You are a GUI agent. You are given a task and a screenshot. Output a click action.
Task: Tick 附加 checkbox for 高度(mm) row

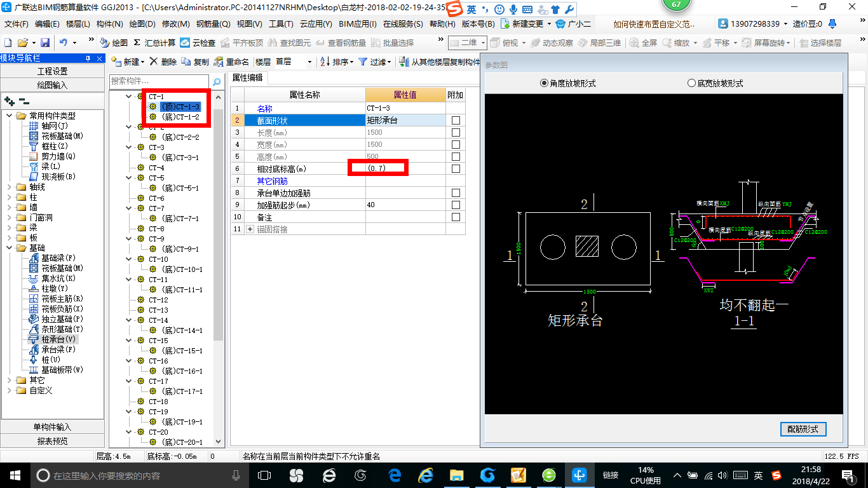click(456, 157)
